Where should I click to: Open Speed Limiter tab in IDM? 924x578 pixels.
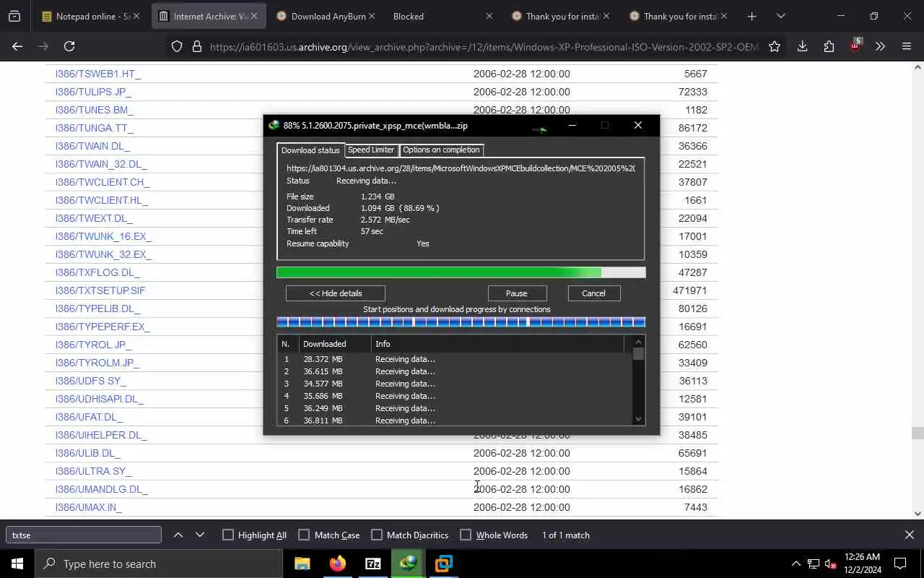point(371,150)
